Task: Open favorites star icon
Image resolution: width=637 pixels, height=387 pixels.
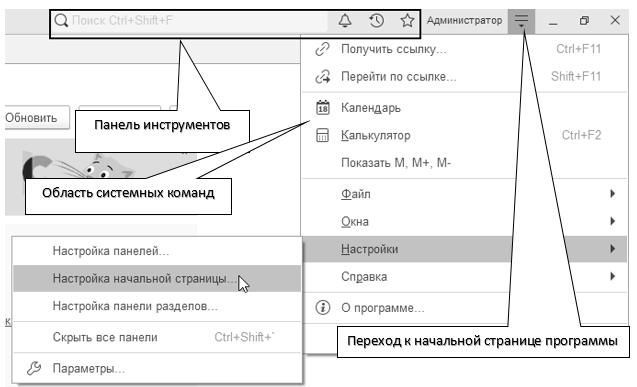Action: [407, 20]
